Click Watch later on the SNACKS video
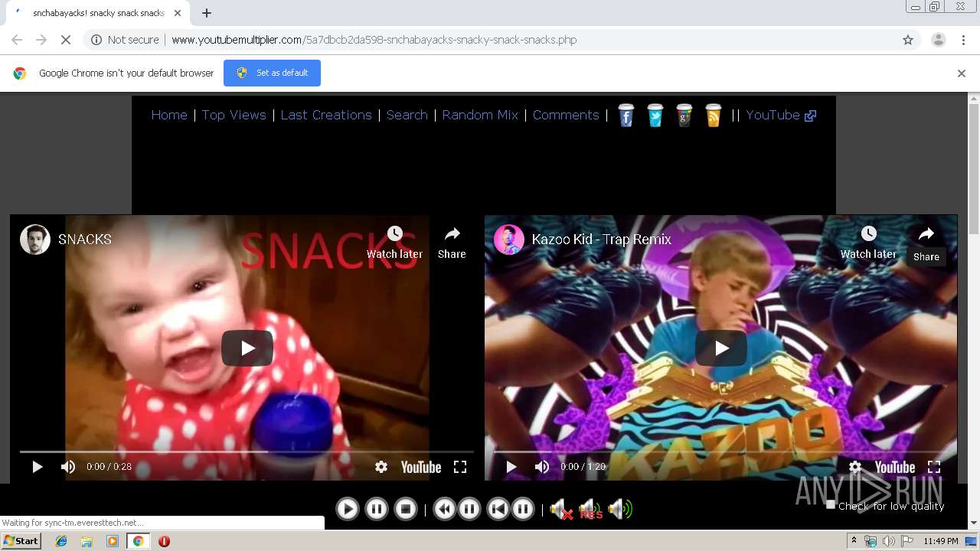 pyautogui.click(x=394, y=243)
